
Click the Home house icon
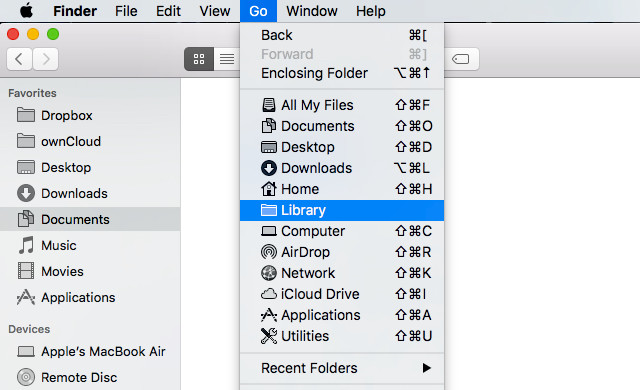269,189
